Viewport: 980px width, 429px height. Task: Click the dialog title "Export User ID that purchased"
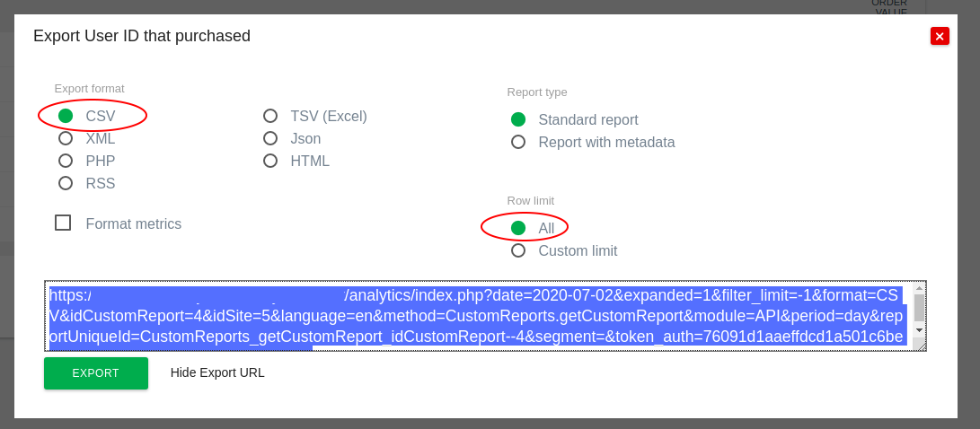point(142,36)
